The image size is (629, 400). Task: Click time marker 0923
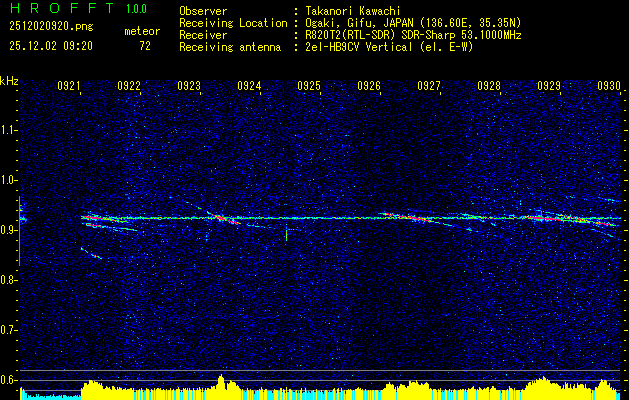[189, 85]
